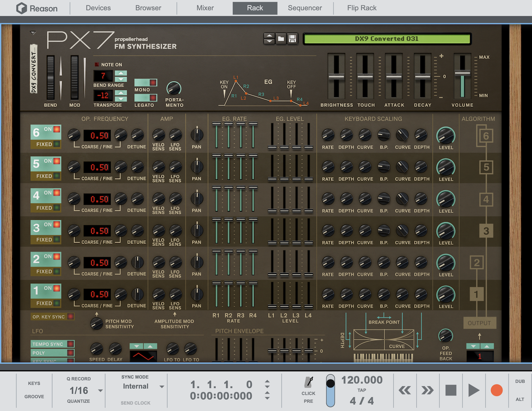The height and width of the screenshot is (411, 532).
Task: Click operator 5 Velo Sens knob
Action: coord(158,167)
